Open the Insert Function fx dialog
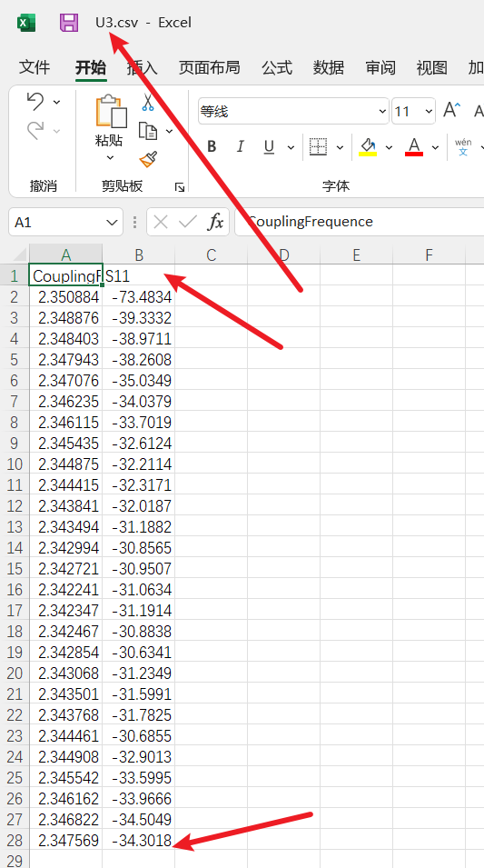 pyautogui.click(x=215, y=222)
